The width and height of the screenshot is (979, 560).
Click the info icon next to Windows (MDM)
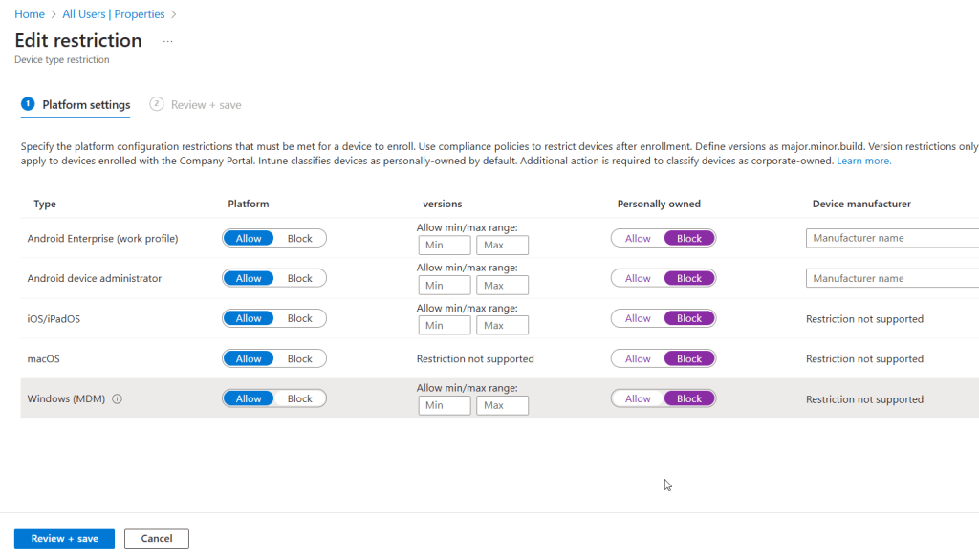118,399
